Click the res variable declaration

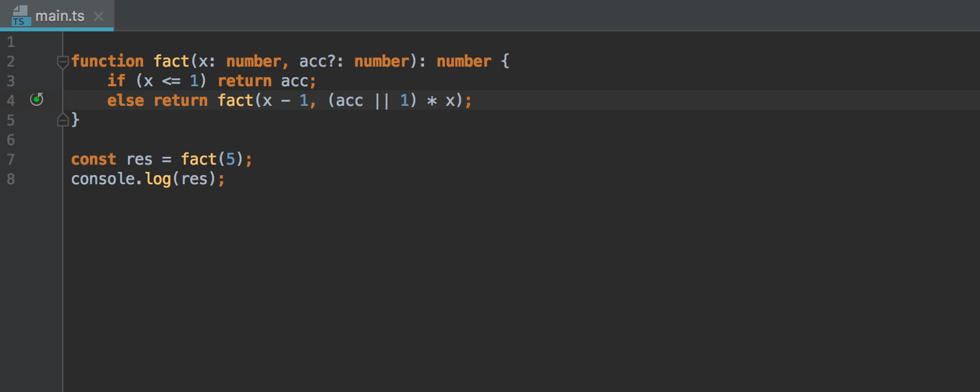click(139, 159)
